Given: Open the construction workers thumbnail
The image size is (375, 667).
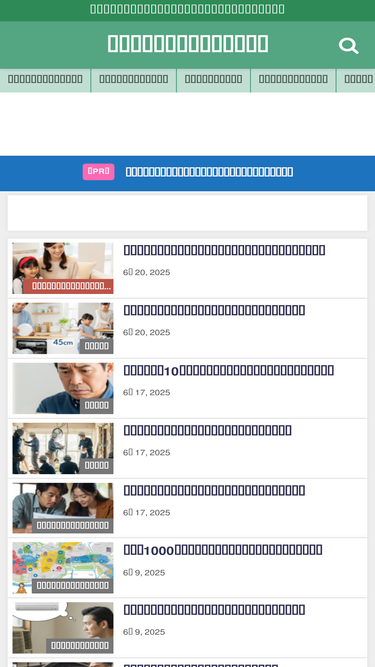Looking at the screenshot, I should [63, 448].
